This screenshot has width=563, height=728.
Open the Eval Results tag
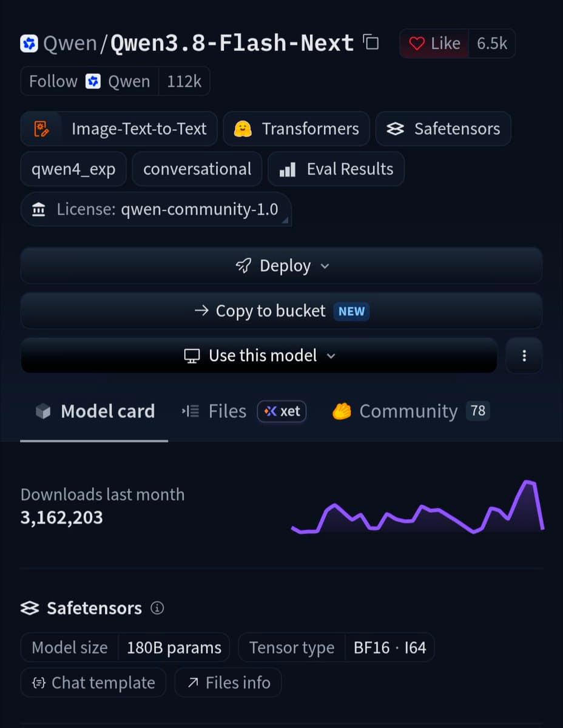[x=336, y=169]
